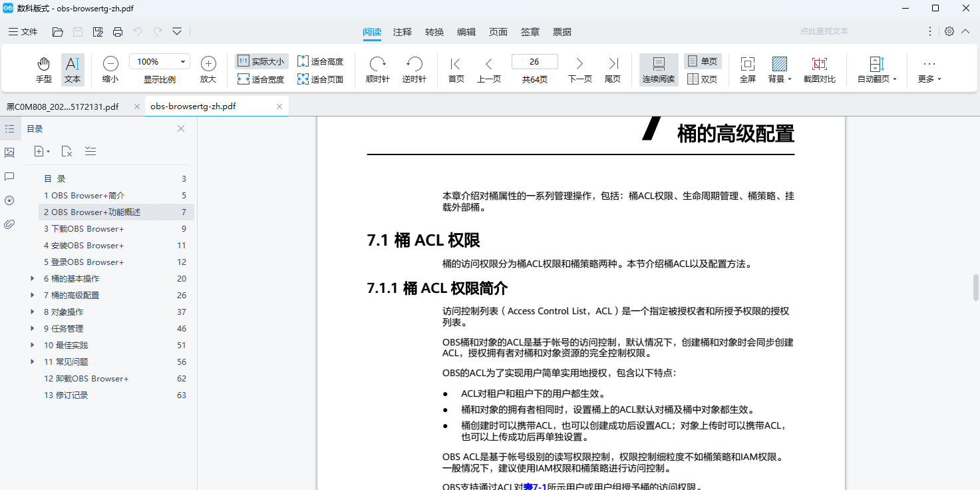Open the 更多 more options dropdown
The height and width of the screenshot is (490, 980).
[929, 70]
